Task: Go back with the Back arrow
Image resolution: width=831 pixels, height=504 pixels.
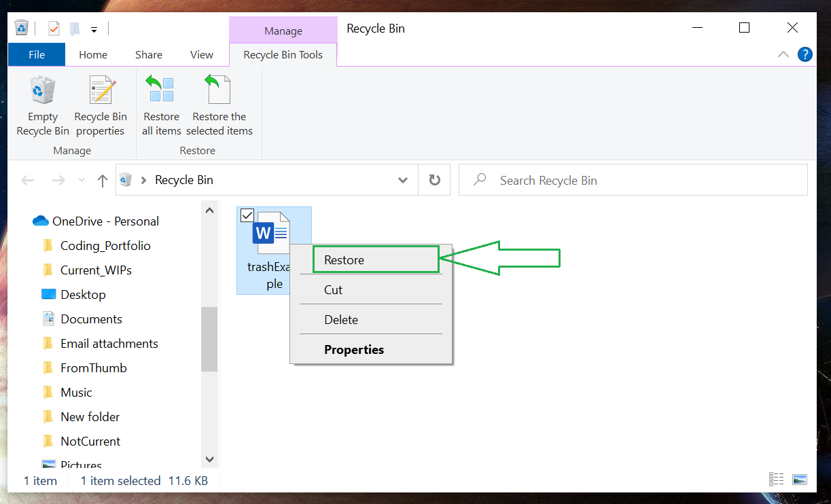Action: click(28, 180)
